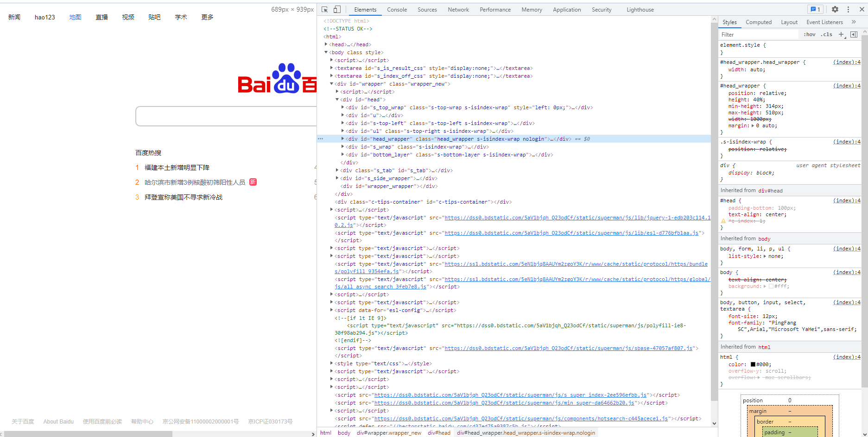Click the ellipsis beside the head_wrapper row
Screen dimensions: 868x437
point(320,139)
